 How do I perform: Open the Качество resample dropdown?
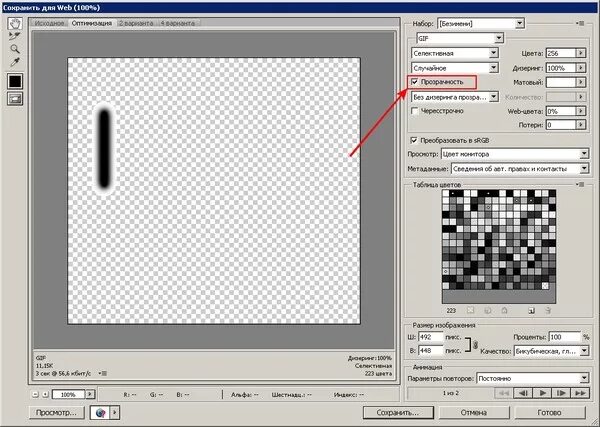click(x=551, y=351)
